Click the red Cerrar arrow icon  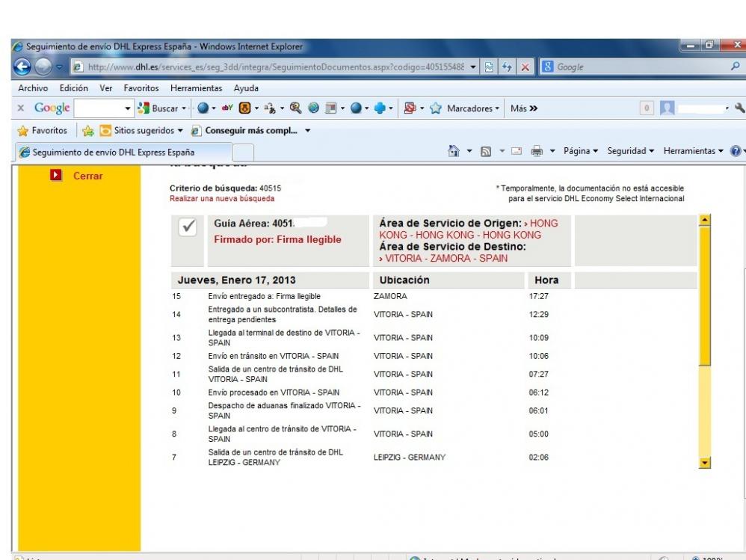(x=56, y=175)
